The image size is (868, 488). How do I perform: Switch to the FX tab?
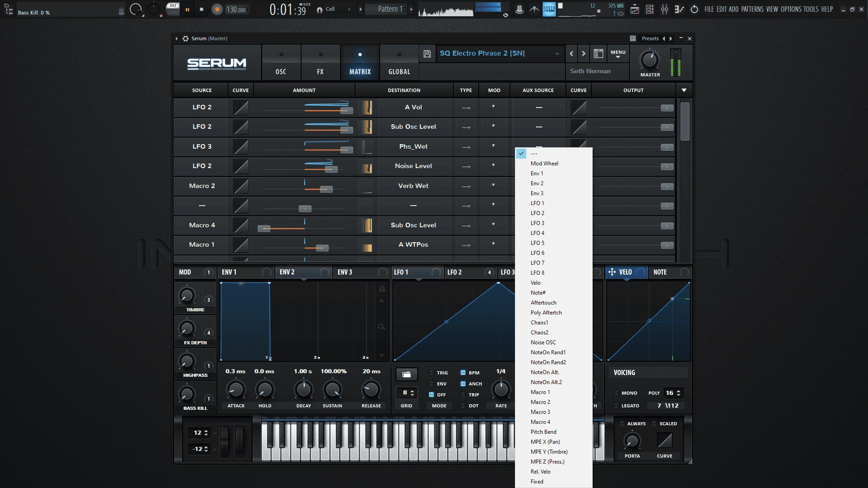coord(320,63)
